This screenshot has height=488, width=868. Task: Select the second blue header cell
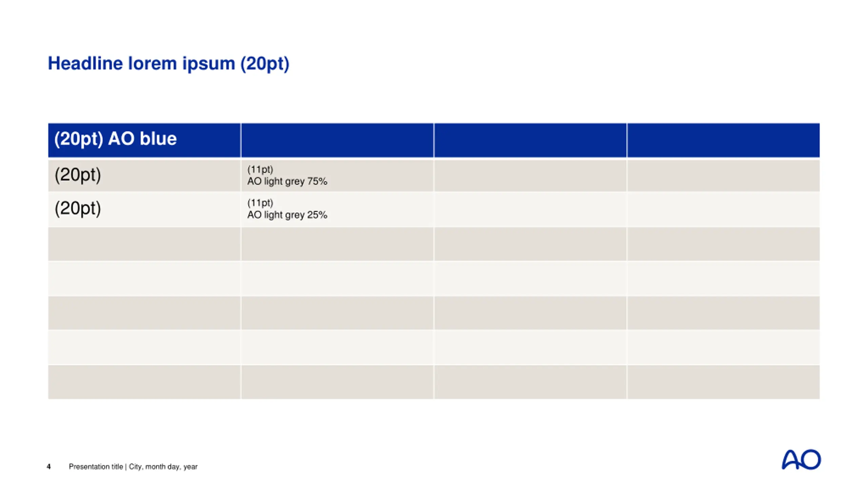[337, 140]
